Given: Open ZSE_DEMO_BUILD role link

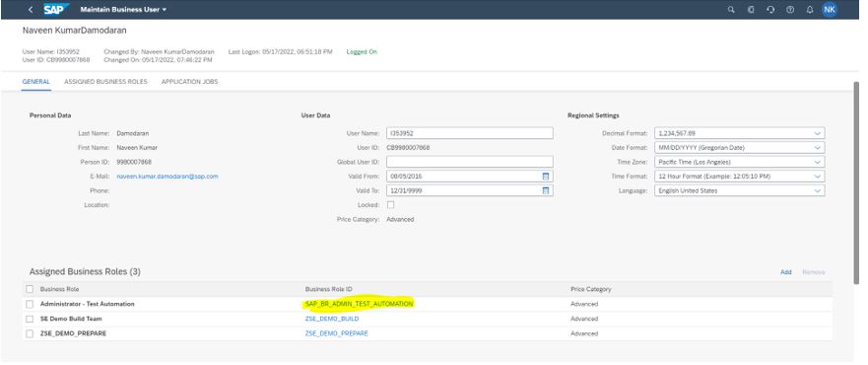Looking at the screenshot, I should (x=332, y=319).
